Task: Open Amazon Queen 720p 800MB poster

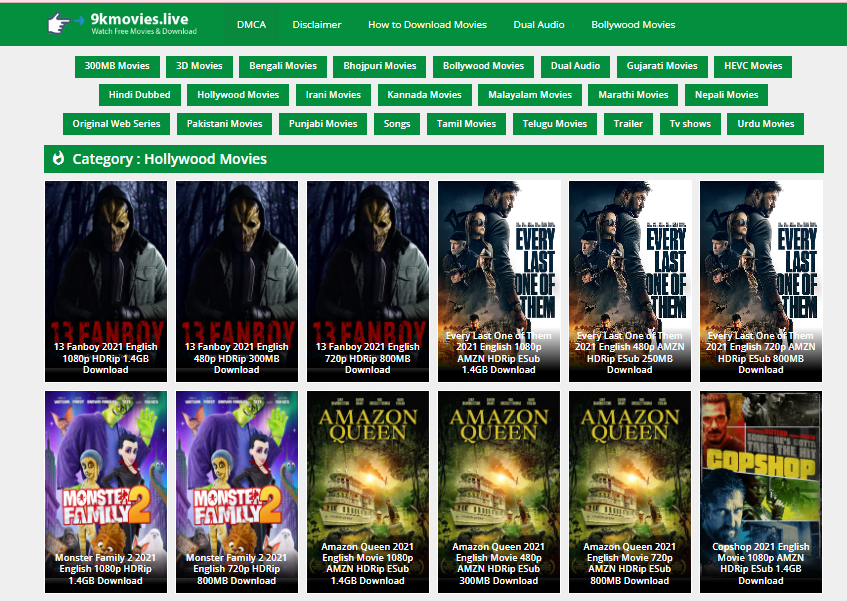Action: click(x=630, y=492)
